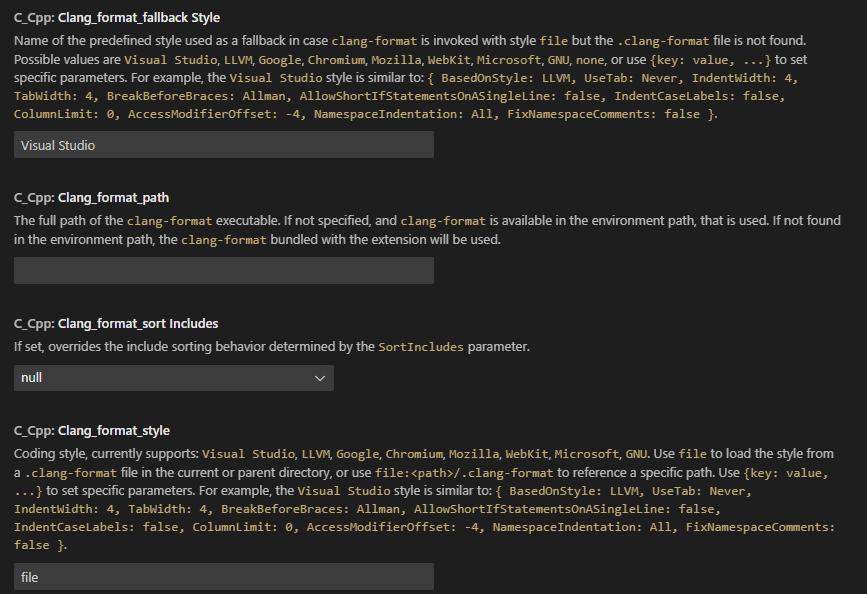
Task: Expand the sort Includes dropdown chevron
Action: 320,378
